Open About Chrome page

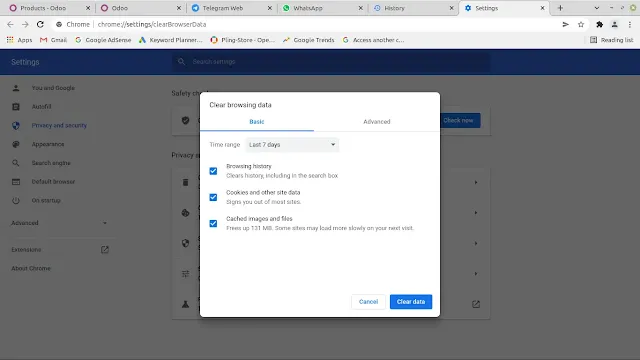coord(31,268)
